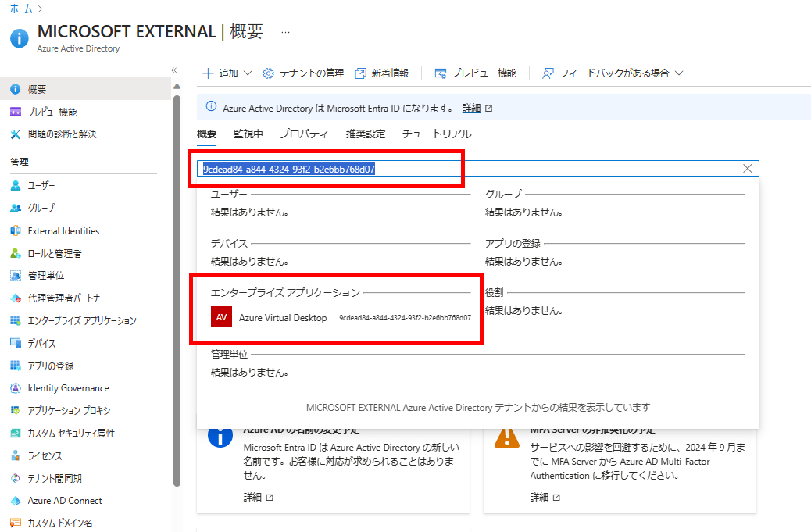Click the アプリの登録 sidebar icon
The image size is (811, 532).
click(16, 366)
